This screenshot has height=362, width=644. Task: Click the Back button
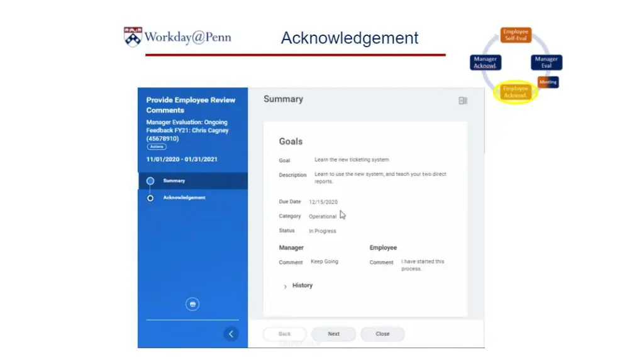285,334
